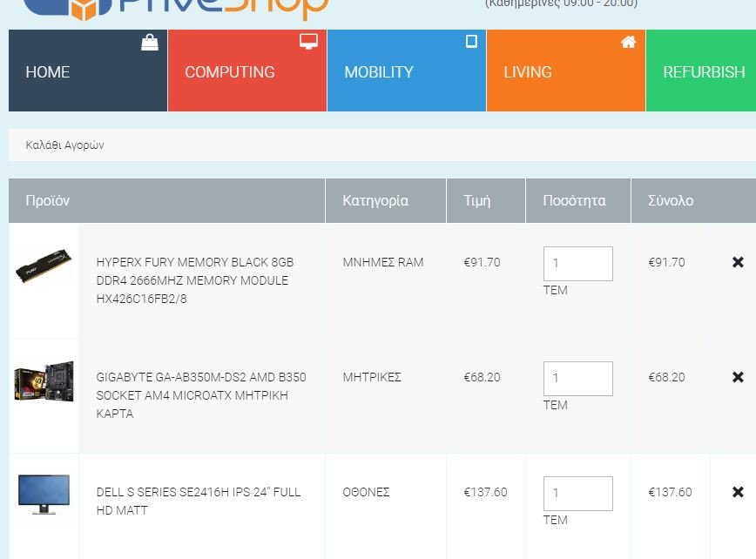Click the tablet icon in MOBILITY tile
This screenshot has width=756, height=559.
[471, 42]
